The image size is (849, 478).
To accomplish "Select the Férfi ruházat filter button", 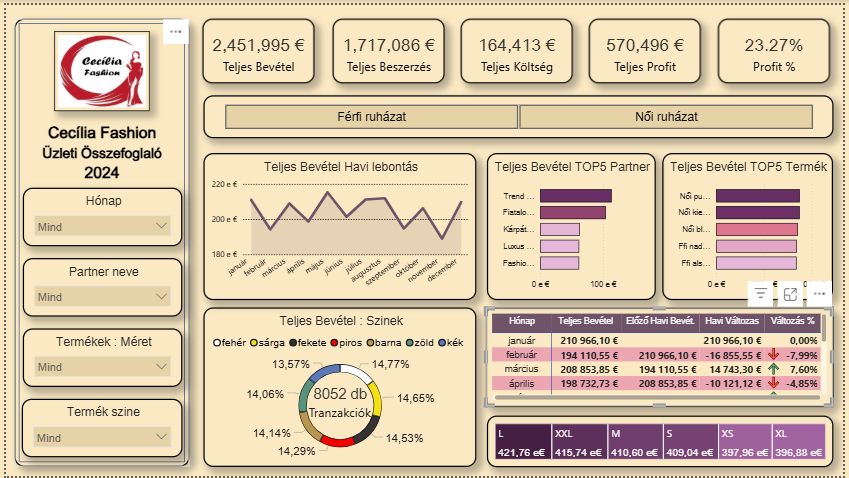I will 371,116.
